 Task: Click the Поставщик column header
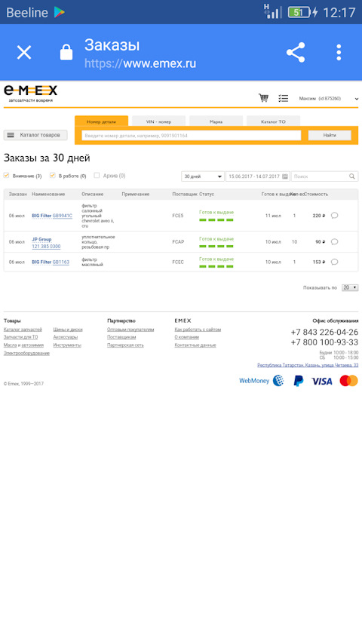tap(185, 194)
